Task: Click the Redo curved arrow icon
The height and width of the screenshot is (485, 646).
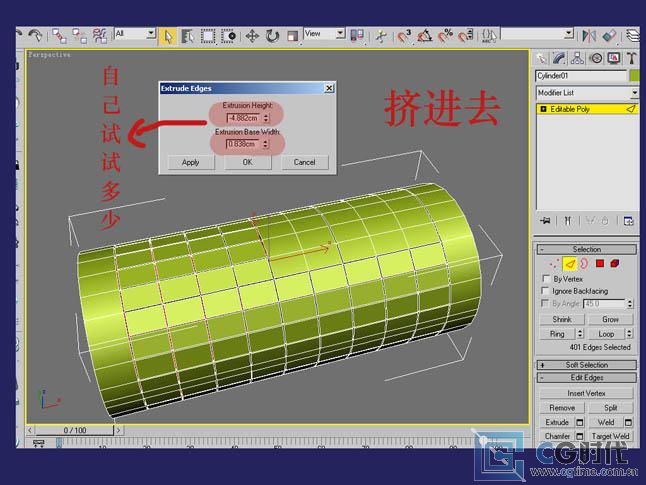Action: tap(35, 36)
